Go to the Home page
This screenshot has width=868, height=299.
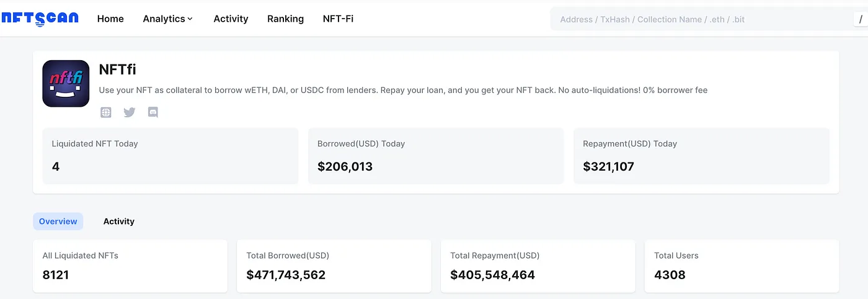[x=110, y=19]
